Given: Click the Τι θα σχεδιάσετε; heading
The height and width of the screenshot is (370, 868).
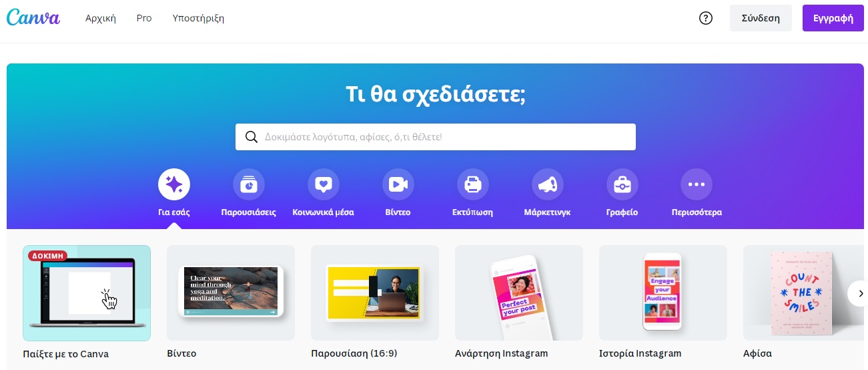Looking at the screenshot, I should pyautogui.click(x=436, y=94).
